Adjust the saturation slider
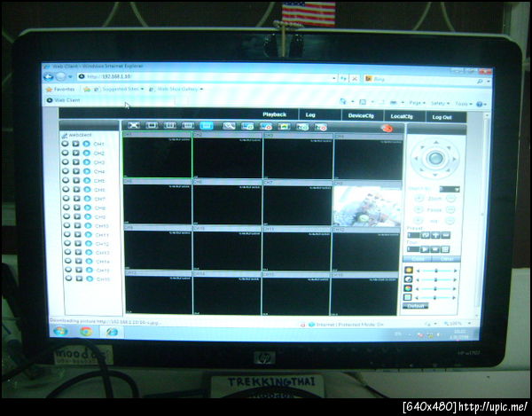 point(435,289)
